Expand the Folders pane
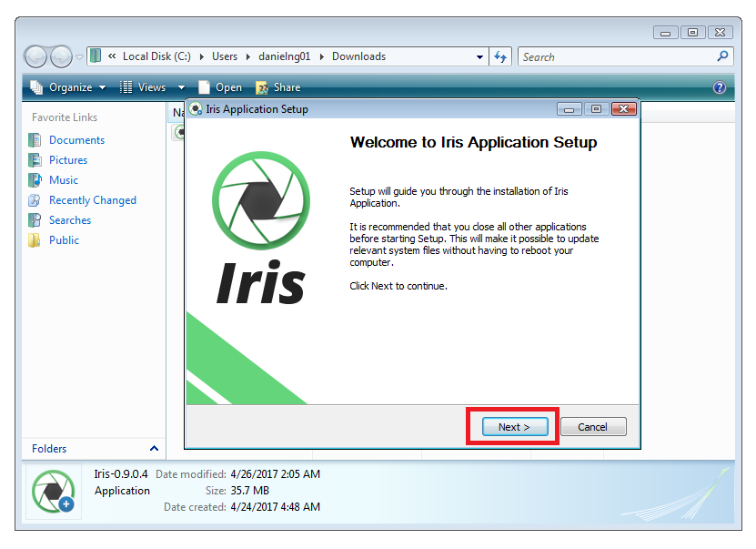This screenshot has width=756, height=549. pos(155,449)
